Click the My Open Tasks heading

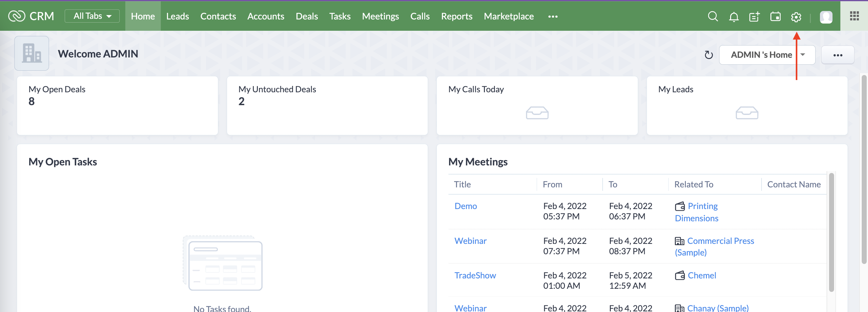pyautogui.click(x=63, y=162)
